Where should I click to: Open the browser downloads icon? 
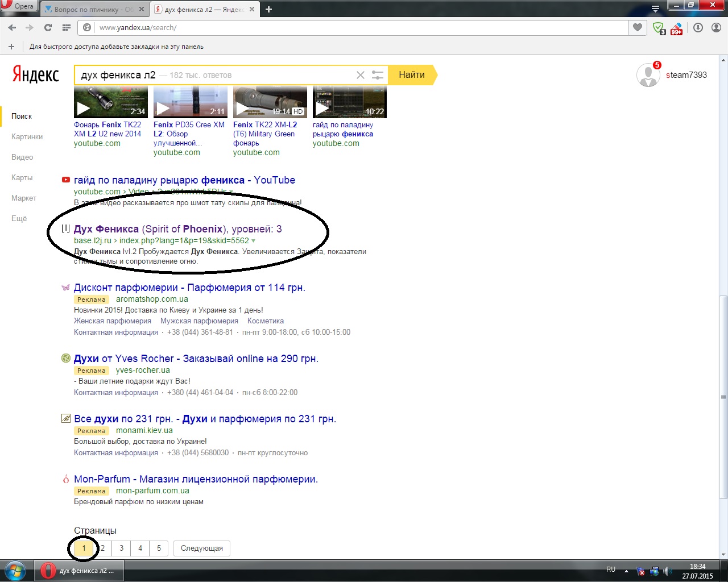[698, 27]
